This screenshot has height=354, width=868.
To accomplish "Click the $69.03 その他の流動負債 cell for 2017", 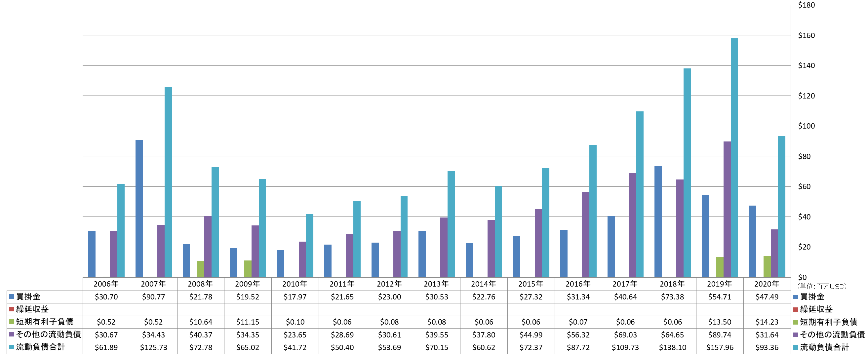I will [x=625, y=335].
